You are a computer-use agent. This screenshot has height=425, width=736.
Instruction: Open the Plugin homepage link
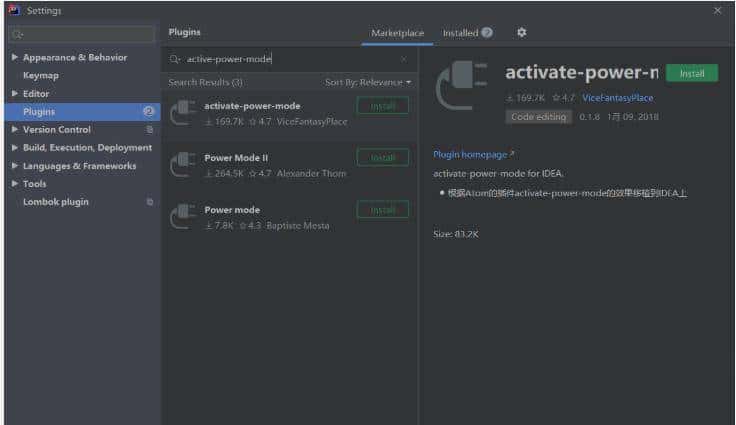[473, 155]
